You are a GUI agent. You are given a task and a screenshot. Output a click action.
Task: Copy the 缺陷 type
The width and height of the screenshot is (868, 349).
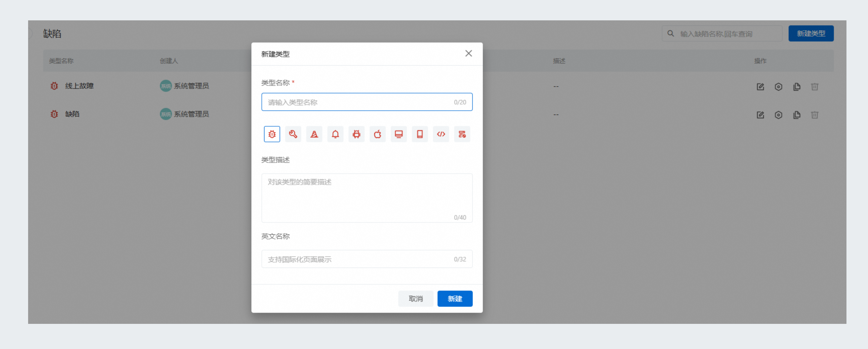click(x=797, y=115)
